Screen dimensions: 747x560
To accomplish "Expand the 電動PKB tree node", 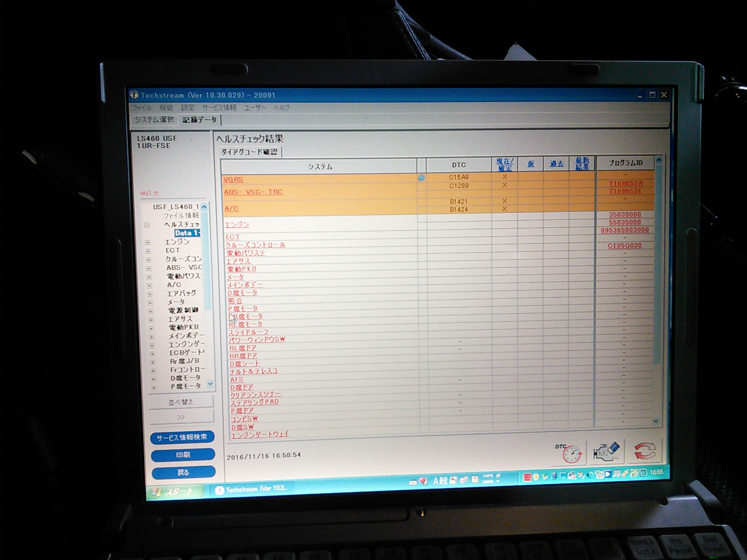I will [x=151, y=328].
